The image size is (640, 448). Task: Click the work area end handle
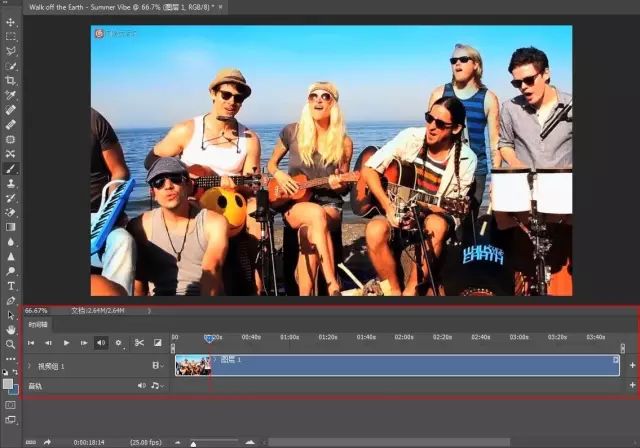pyautogui.click(x=622, y=348)
